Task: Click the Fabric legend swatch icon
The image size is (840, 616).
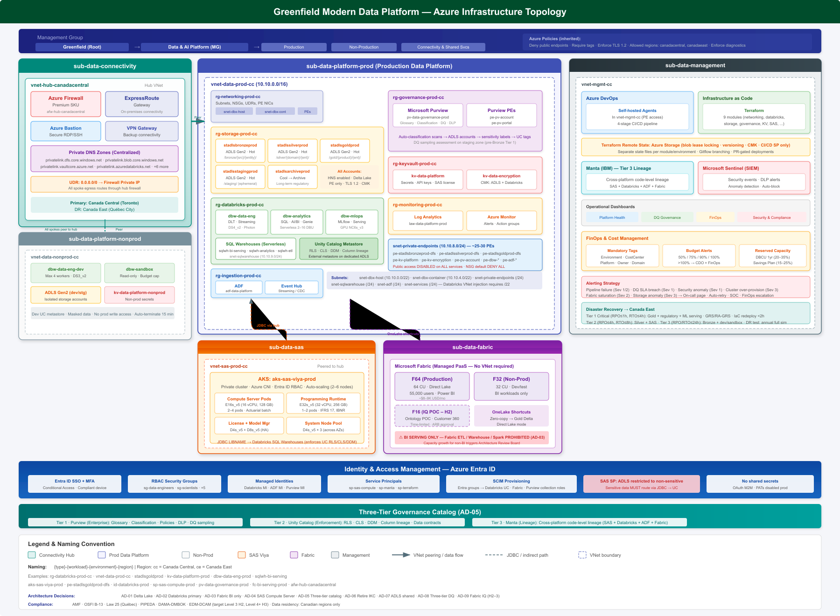Action: pos(294,555)
